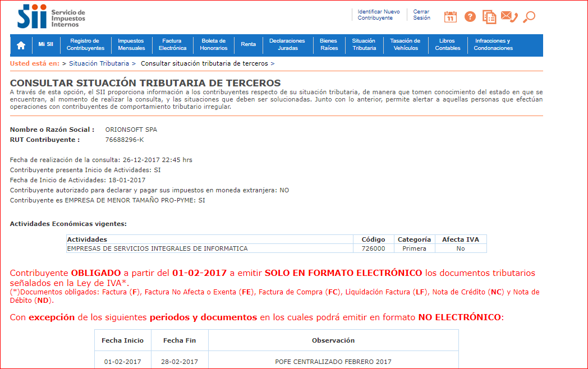Click the mail and phone contact icon
The image size is (588, 369).
[509, 16]
